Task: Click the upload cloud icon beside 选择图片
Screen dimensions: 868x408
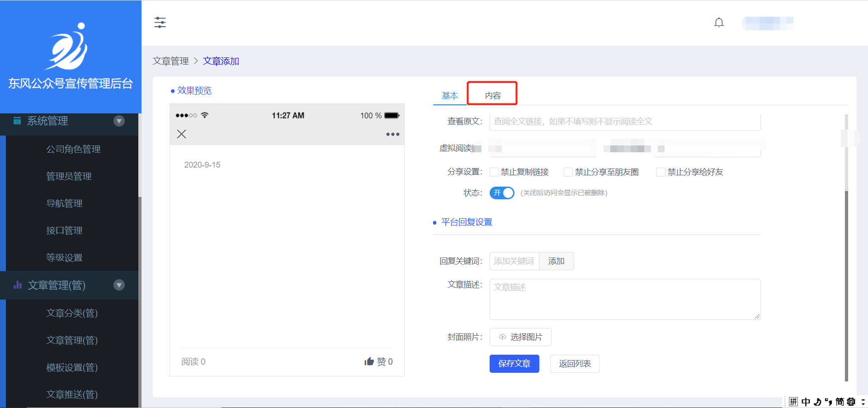Action: pos(502,337)
